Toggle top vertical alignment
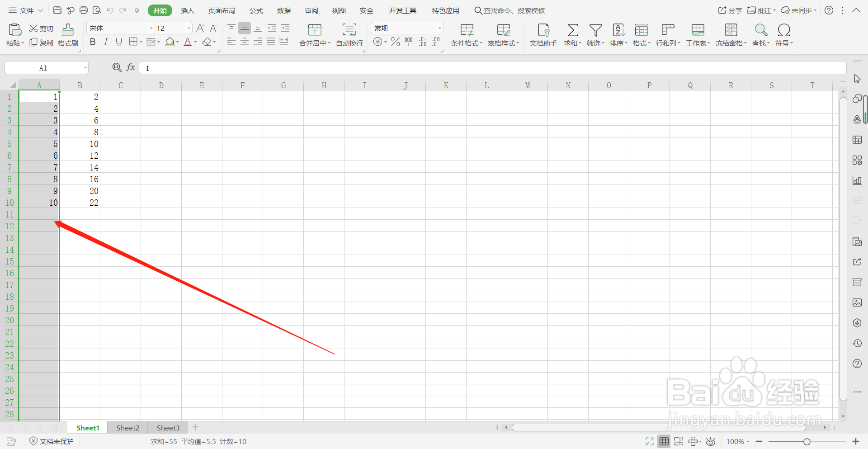 [x=231, y=28]
